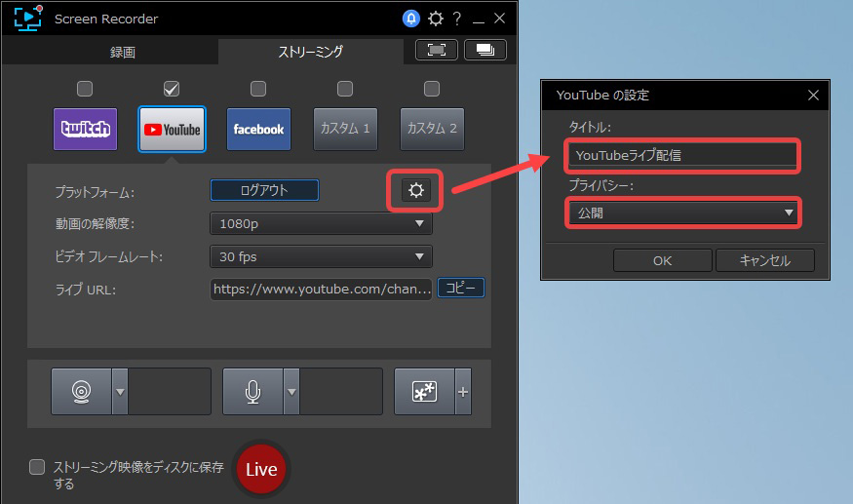Select Twitch streaming platform
This screenshot has height=504, width=853.
pos(86,129)
